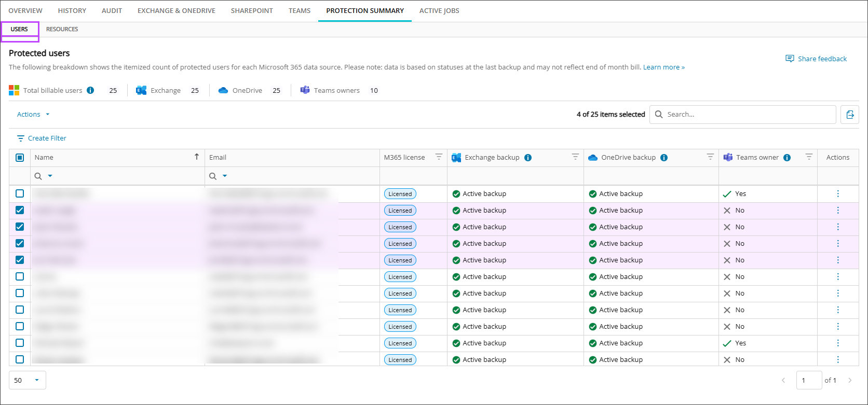Click the Teams icon beside Teams owners count
Screen dimensions: 868x405
click(305, 90)
